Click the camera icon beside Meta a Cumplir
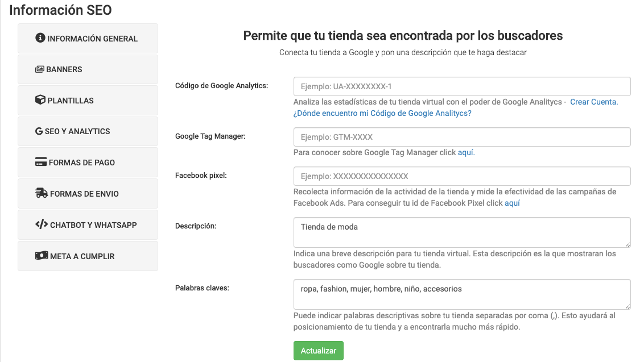Viewport: 644px width, 362px height. (41, 256)
